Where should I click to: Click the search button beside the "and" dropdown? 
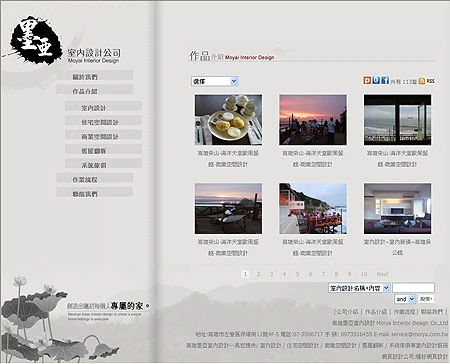[426, 299]
